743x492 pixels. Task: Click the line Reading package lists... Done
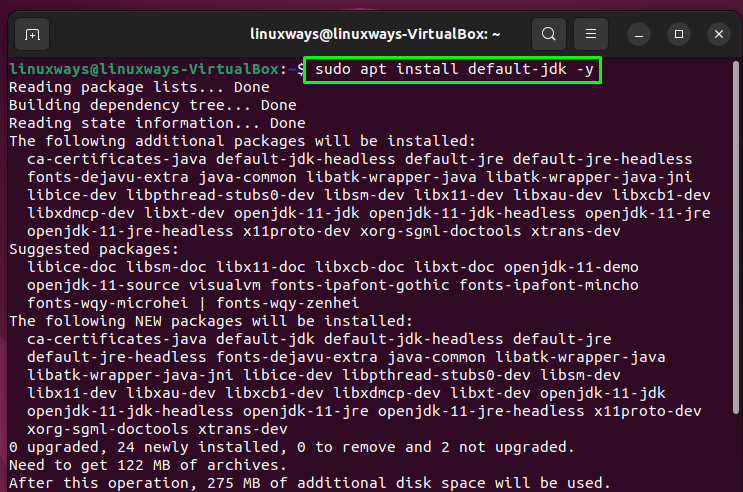click(x=139, y=87)
